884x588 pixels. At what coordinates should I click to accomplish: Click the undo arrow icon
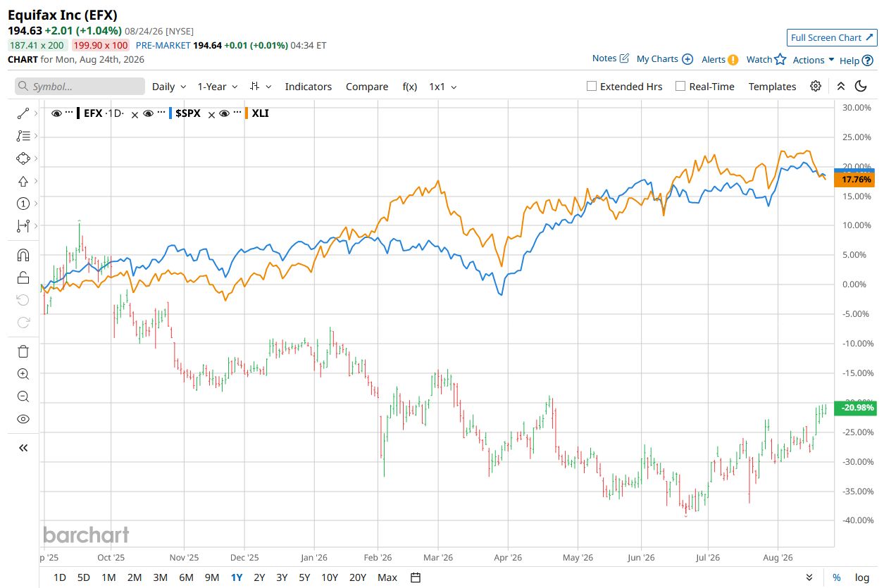pos(23,300)
